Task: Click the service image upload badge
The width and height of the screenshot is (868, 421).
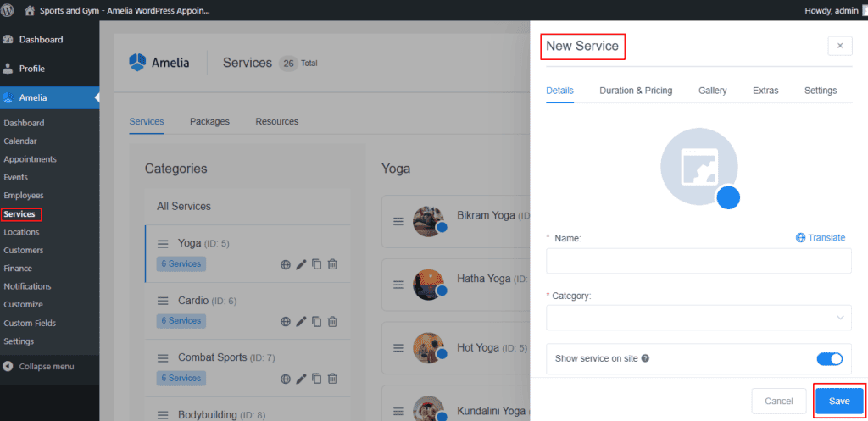Action: pos(727,197)
